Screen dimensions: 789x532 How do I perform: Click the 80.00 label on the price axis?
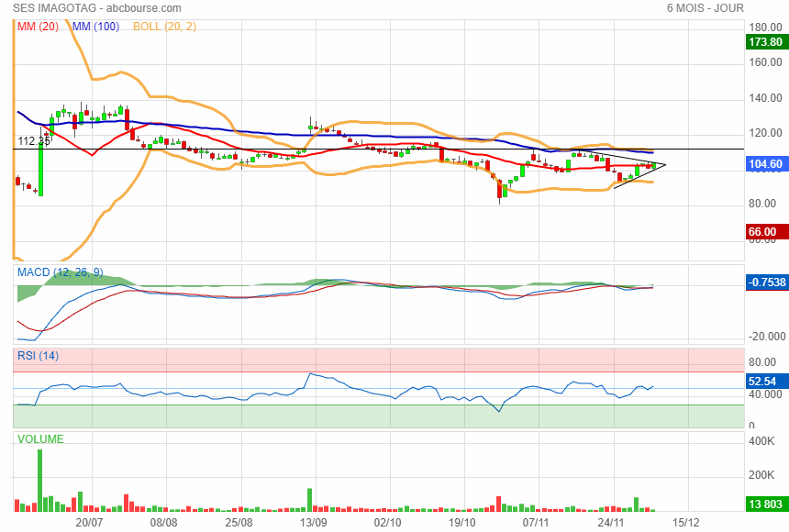coord(762,204)
